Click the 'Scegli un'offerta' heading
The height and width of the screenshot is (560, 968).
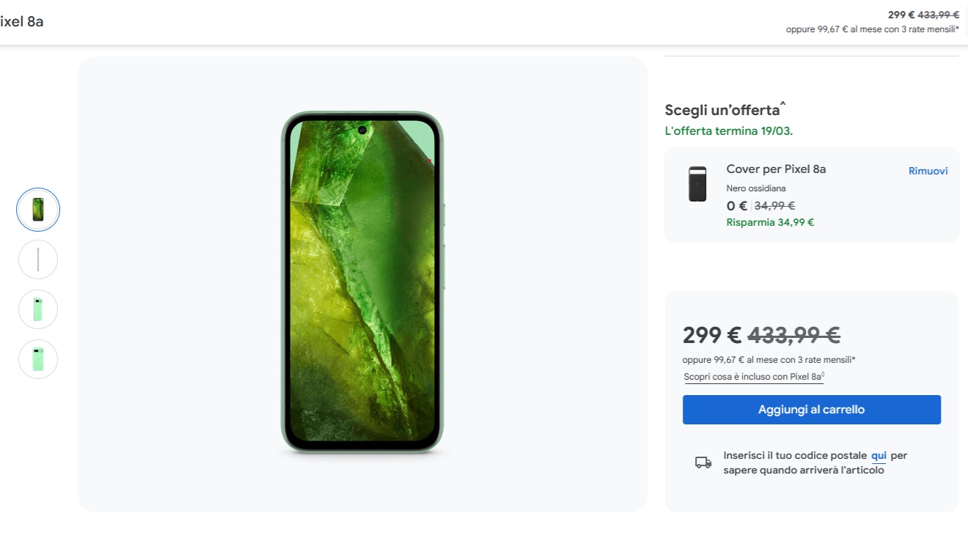click(x=722, y=111)
